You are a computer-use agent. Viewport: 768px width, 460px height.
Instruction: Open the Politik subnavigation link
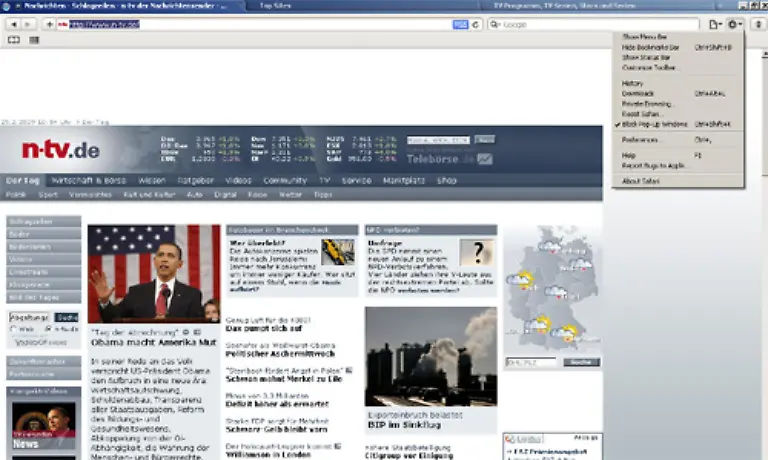pyautogui.click(x=16, y=195)
